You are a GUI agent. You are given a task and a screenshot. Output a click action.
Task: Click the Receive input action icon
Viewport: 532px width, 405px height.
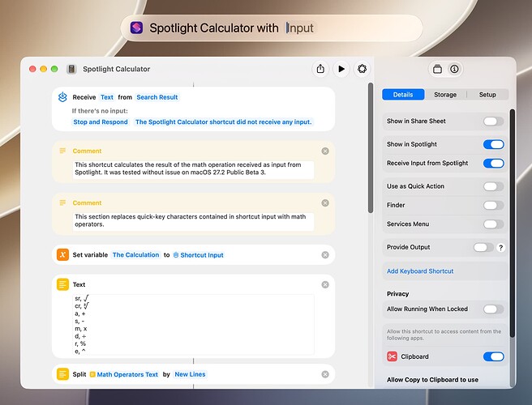[x=62, y=97]
